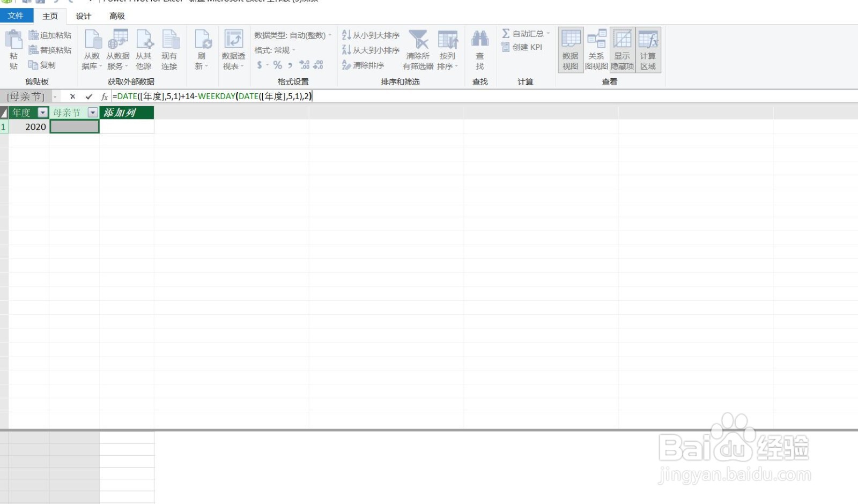Apply currency format with $ icon
This screenshot has width=858, height=504.
(260, 65)
